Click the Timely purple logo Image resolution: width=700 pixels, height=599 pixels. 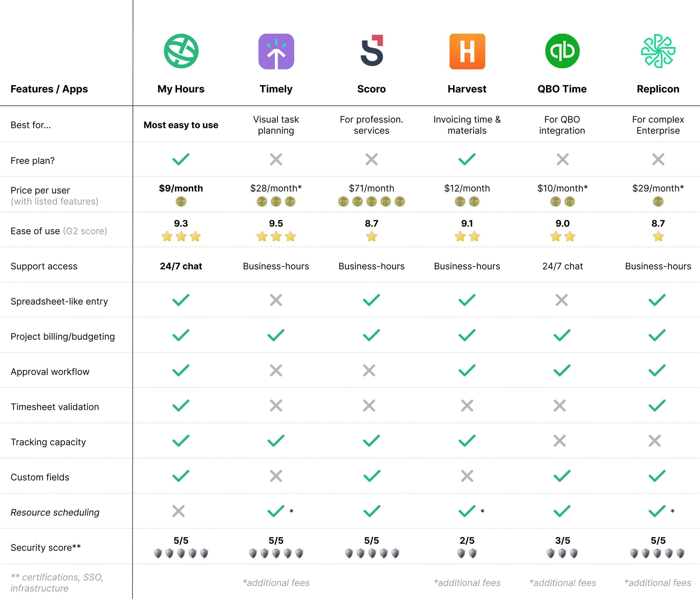click(x=276, y=51)
